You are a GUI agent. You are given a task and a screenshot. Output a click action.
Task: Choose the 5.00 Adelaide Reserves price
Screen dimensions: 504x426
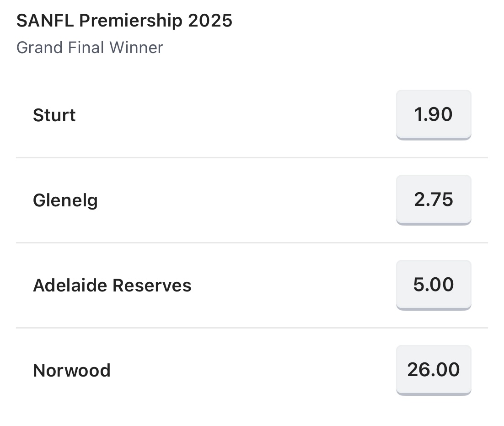[434, 285]
